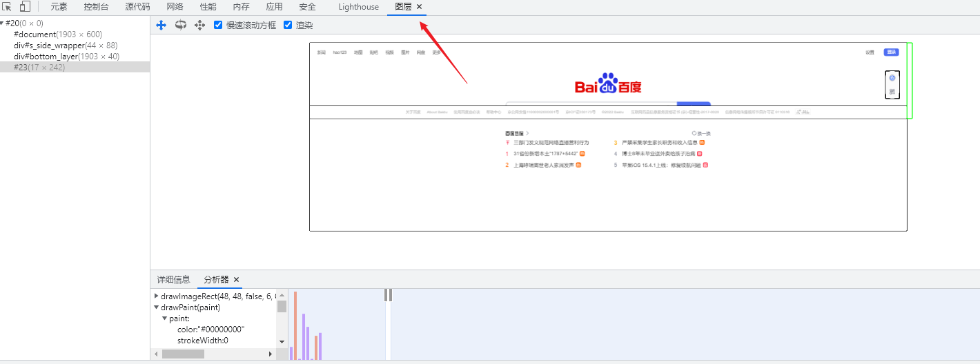The image size is (980, 364).
Task: Close the 分析器 panel tab
Action: pos(236,280)
